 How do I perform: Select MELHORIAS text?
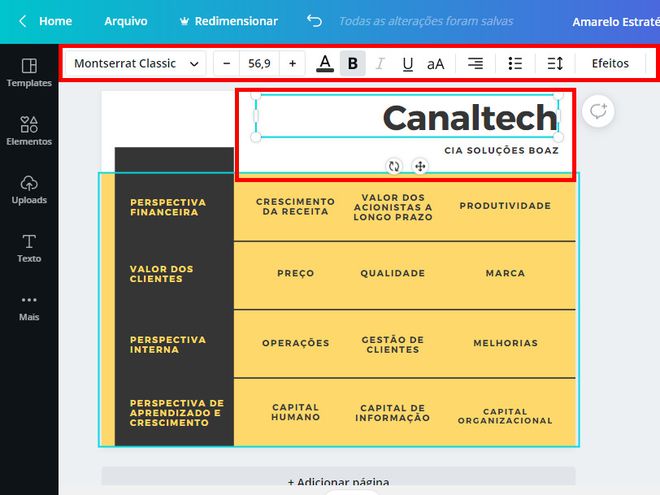point(506,343)
